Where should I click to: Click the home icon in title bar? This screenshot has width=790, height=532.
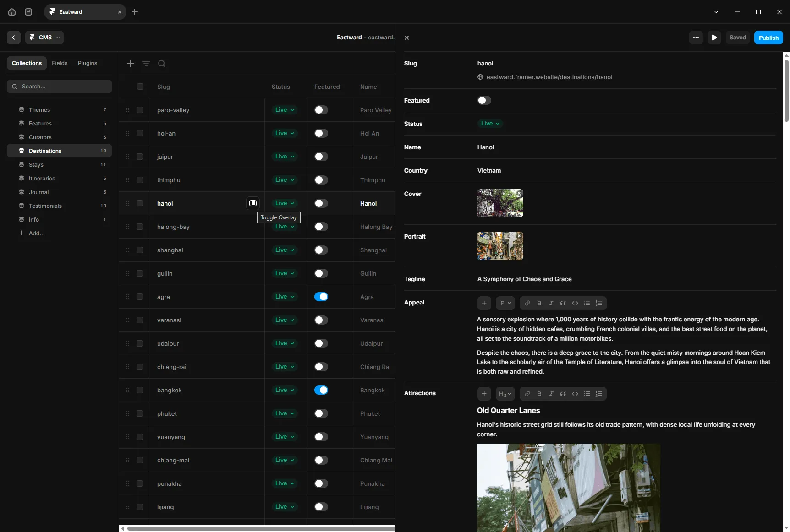[x=12, y=12]
